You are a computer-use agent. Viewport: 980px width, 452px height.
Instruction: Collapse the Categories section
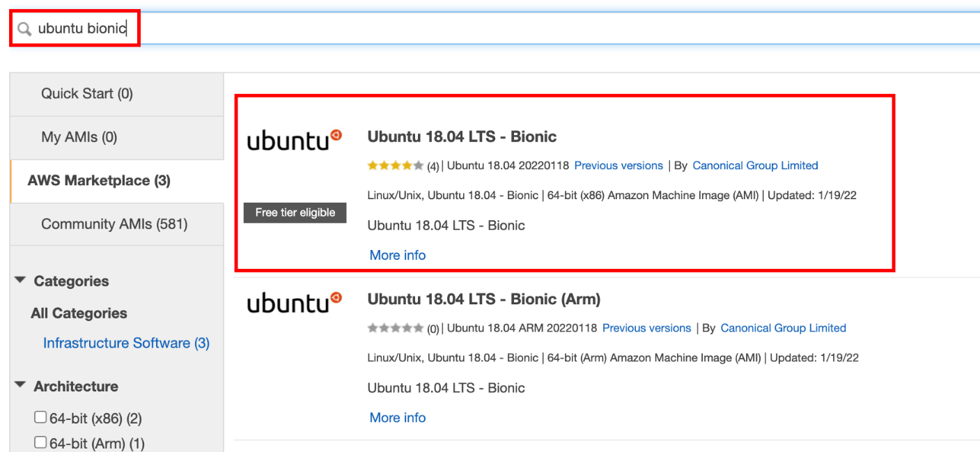tap(21, 281)
